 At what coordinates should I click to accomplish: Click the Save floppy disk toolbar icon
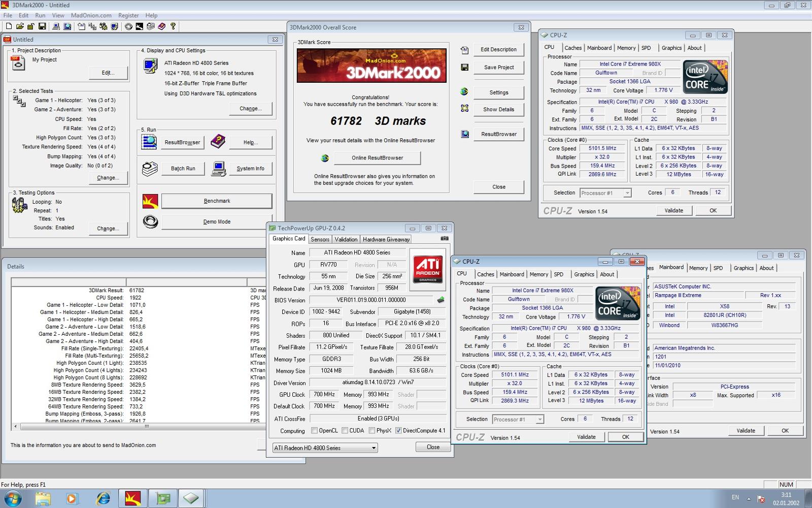pos(42,26)
